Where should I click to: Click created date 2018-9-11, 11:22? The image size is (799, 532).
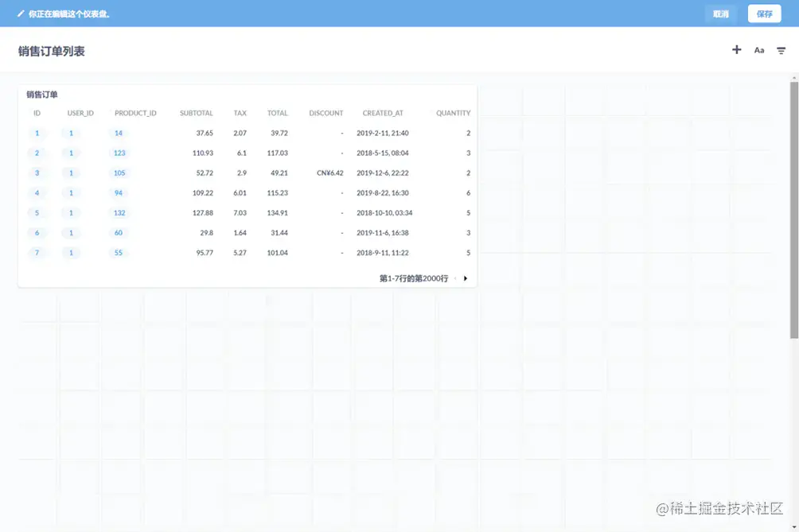point(383,253)
